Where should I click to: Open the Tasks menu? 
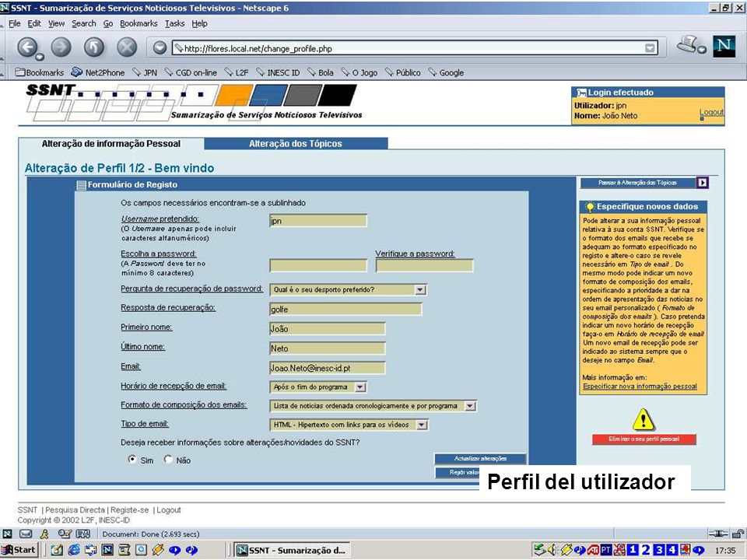point(174,23)
